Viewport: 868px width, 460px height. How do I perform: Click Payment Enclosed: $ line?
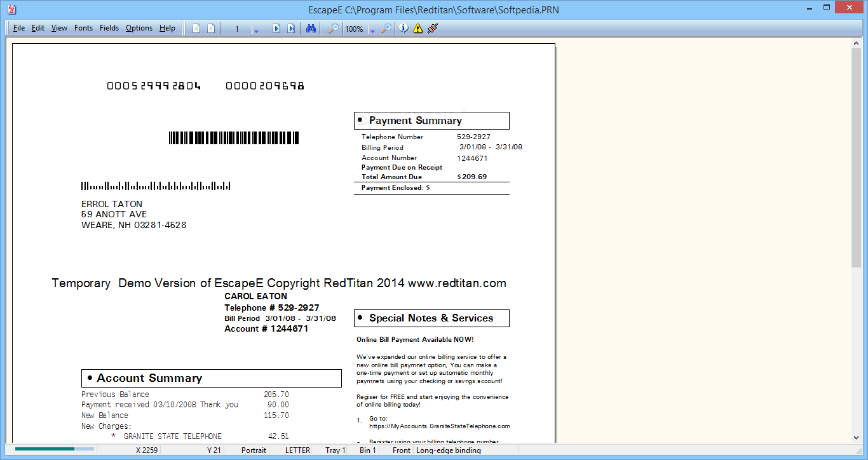click(396, 188)
